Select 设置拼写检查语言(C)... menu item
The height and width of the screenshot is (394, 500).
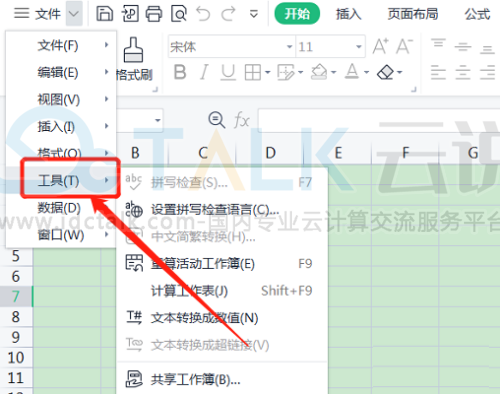(x=222, y=210)
